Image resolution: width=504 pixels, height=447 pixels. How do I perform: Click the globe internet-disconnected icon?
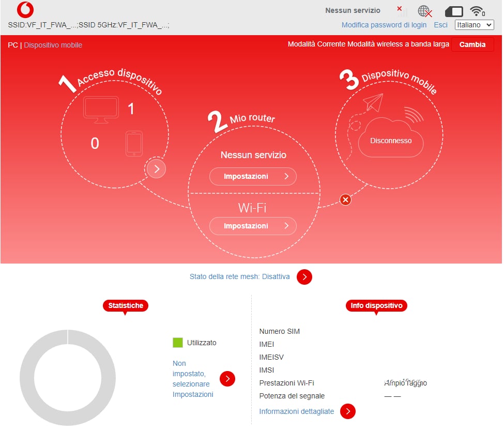point(424,11)
